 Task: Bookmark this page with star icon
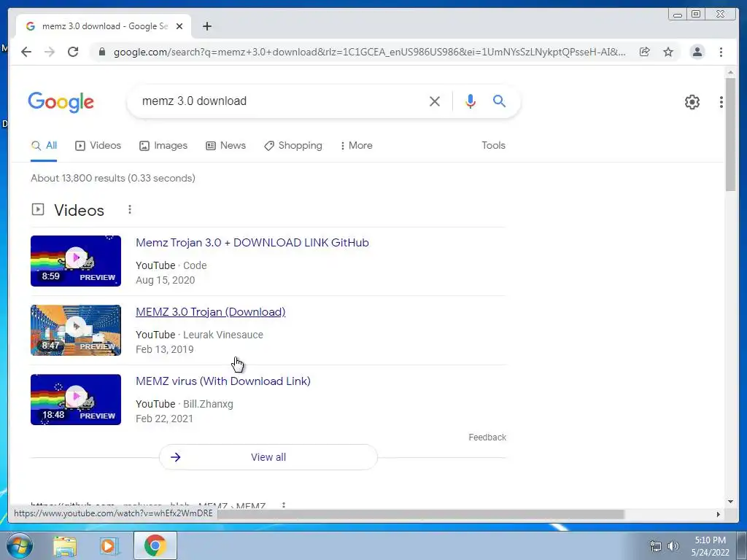coord(668,52)
